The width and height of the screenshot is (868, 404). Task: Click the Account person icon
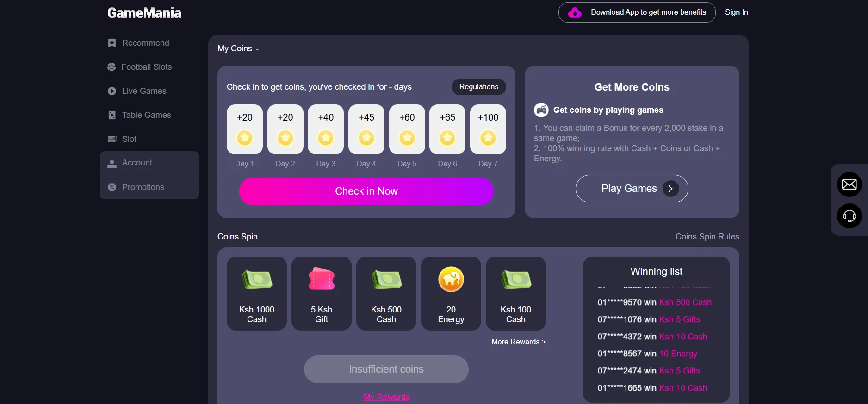112,164
